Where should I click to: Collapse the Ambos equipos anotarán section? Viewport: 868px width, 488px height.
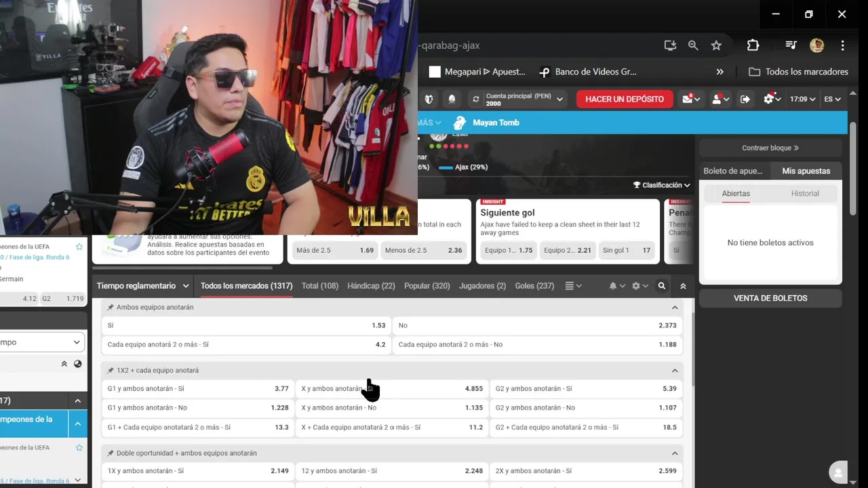(x=675, y=307)
